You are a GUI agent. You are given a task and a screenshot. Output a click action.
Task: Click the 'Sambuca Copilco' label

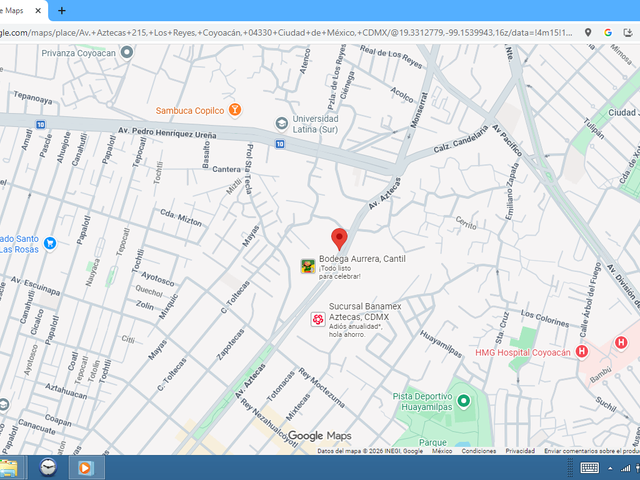[190, 111]
